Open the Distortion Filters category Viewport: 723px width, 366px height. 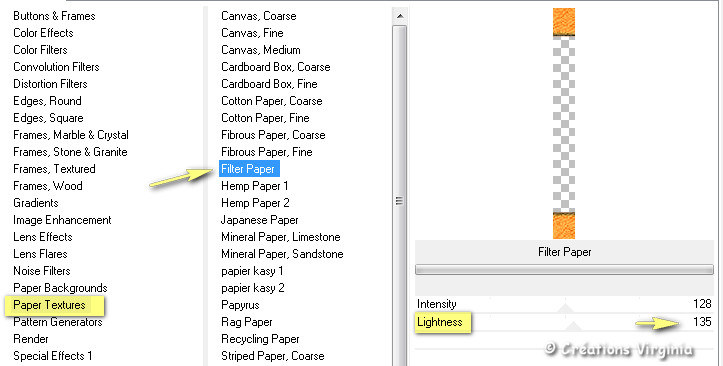click(50, 84)
